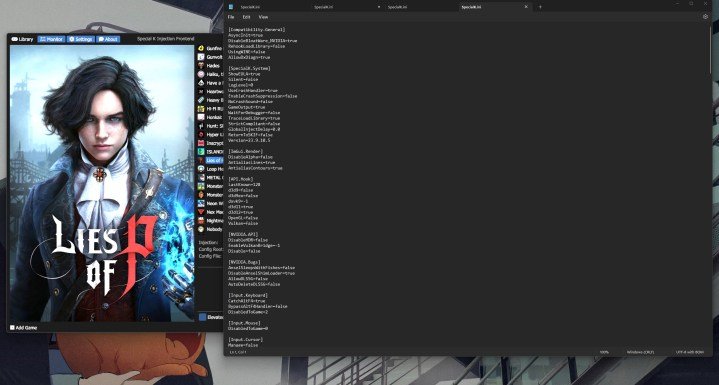
Task: Click Add Game in Special K
Action: (x=23, y=328)
